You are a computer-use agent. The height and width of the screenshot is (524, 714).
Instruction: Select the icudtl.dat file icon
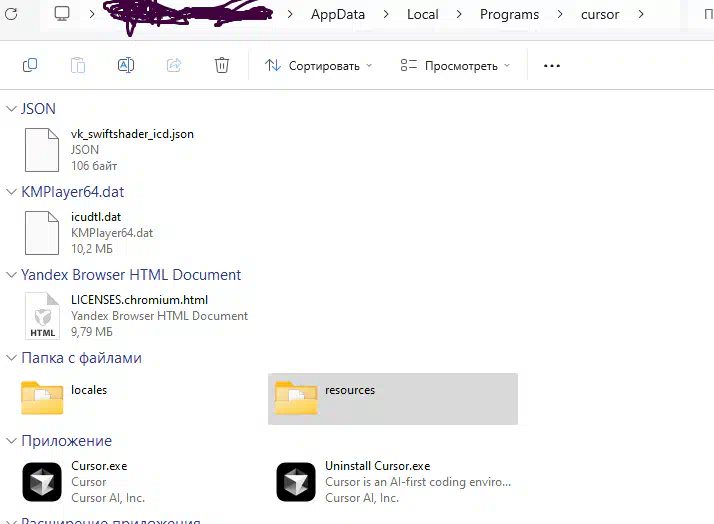coord(42,233)
